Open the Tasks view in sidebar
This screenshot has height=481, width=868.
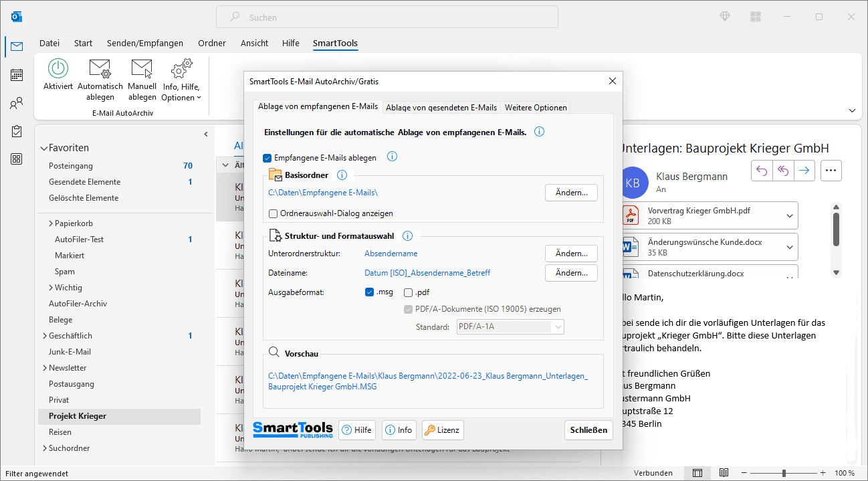pos(17,131)
